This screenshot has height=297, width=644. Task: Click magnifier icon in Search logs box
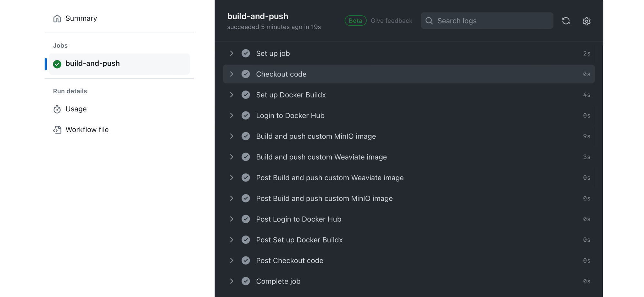pos(429,21)
